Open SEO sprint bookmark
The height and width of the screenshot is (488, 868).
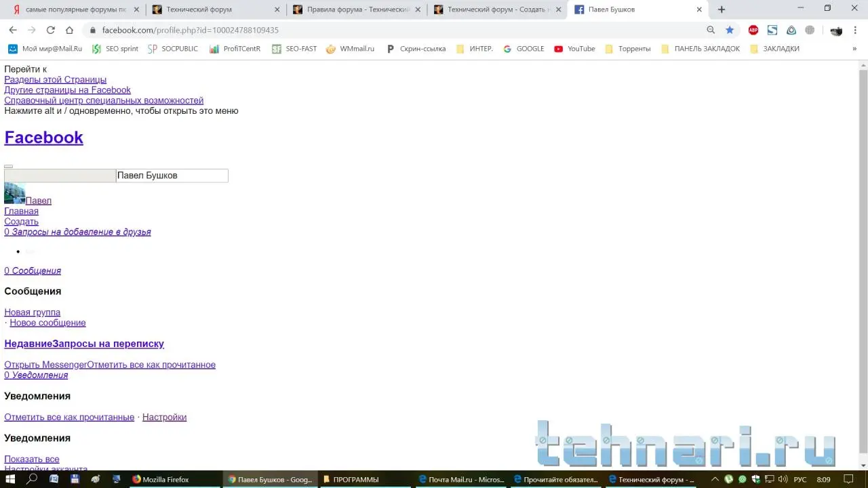click(115, 49)
